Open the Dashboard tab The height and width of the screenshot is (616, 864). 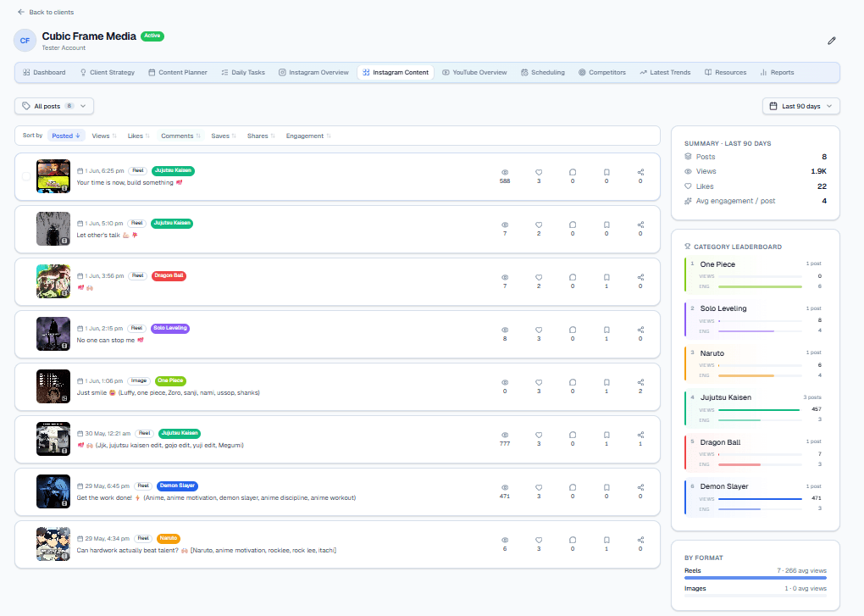coord(44,72)
